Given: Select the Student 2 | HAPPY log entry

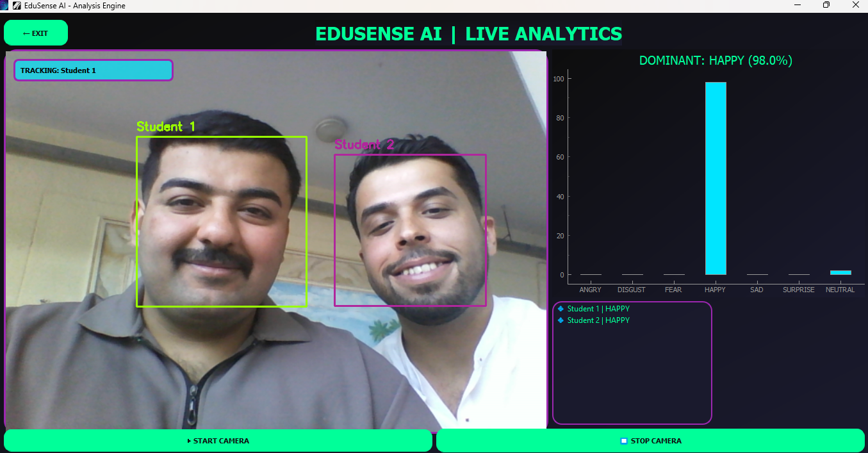Looking at the screenshot, I should click(x=598, y=320).
